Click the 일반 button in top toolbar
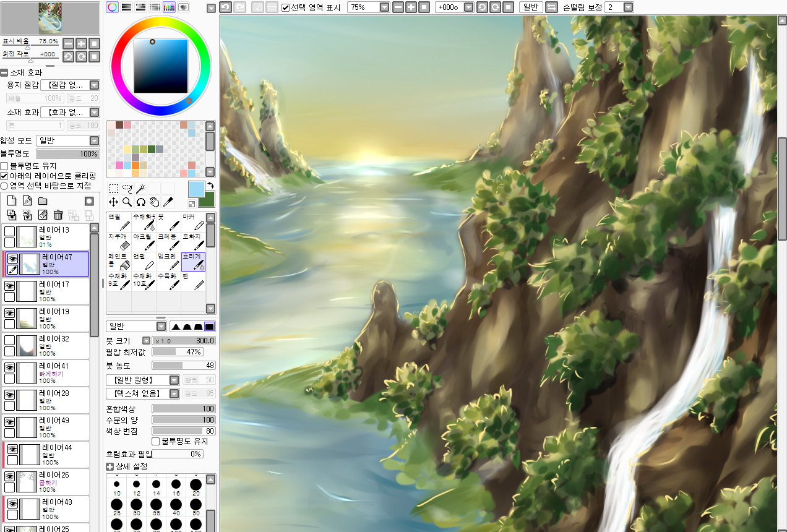787x532 pixels. [x=530, y=7]
